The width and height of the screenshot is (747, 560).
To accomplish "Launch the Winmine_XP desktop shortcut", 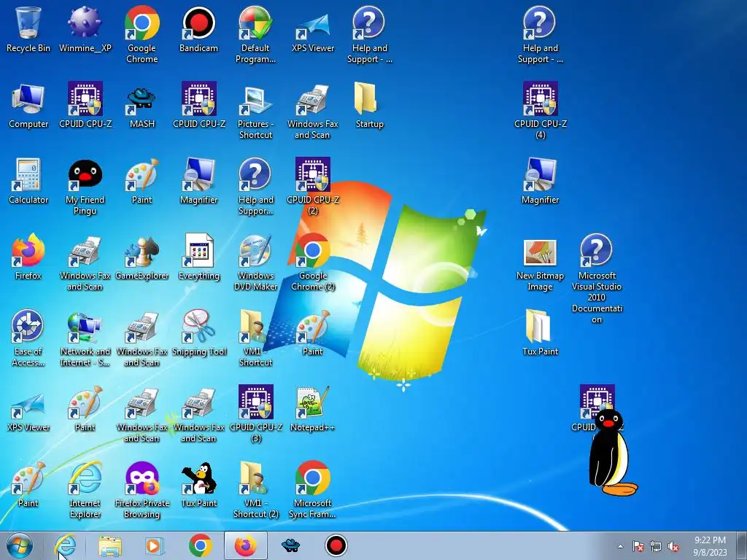I will (x=85, y=29).
